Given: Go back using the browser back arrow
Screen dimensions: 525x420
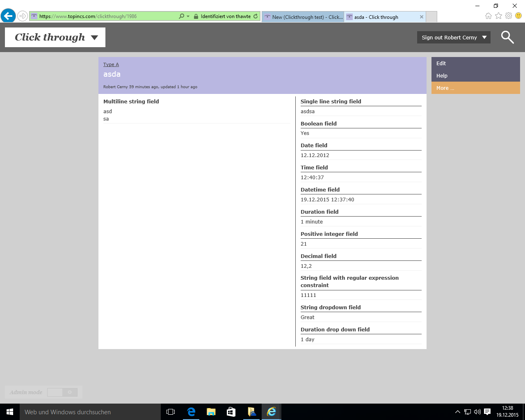Looking at the screenshot, I should click(x=8, y=16).
